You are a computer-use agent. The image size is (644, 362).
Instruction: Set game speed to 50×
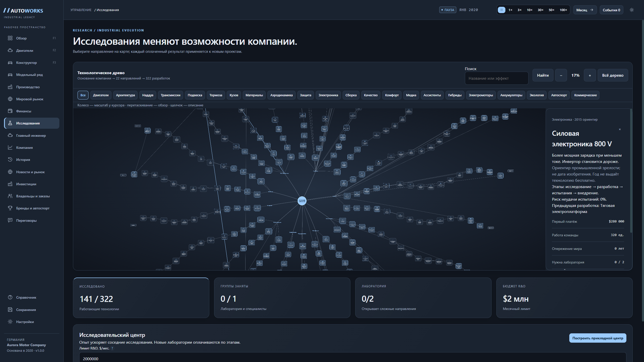(551, 10)
